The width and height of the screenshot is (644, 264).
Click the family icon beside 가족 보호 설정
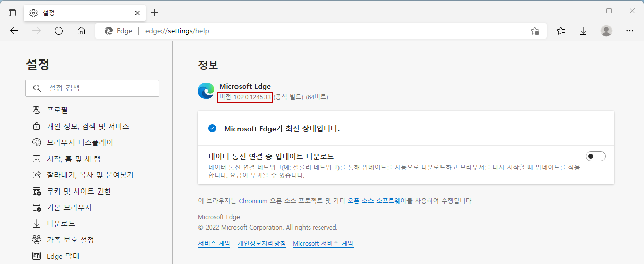37,240
